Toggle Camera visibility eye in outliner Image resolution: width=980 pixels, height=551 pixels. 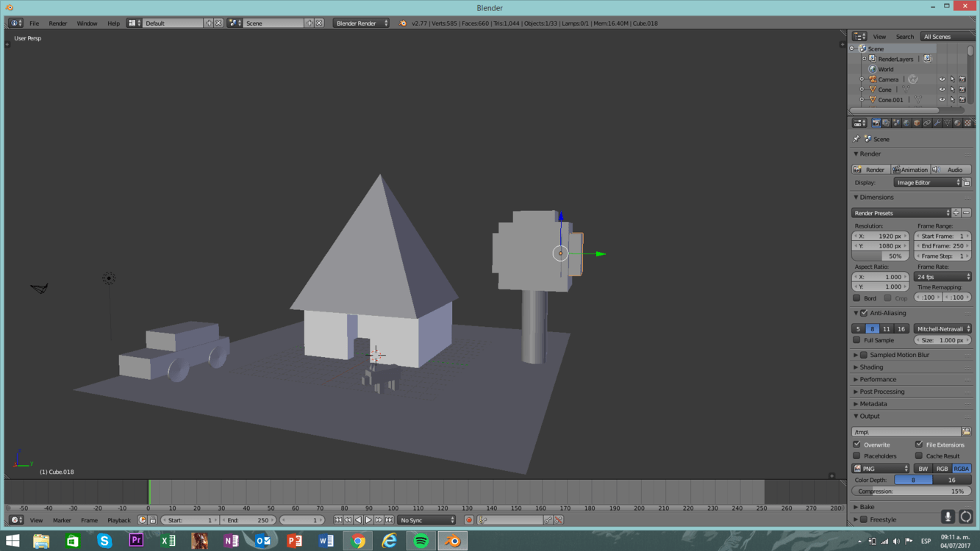942,79
